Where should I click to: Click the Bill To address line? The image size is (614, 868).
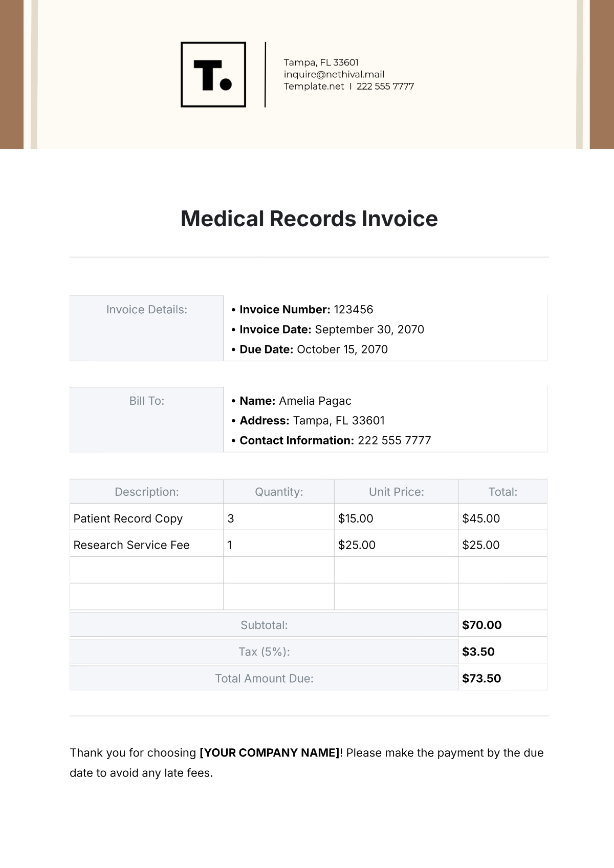338,421
